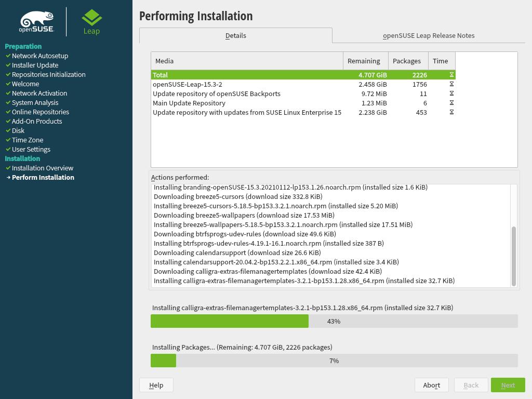This screenshot has height=399, width=532.
Task: Select the Total row in the media table
Action: [303, 75]
